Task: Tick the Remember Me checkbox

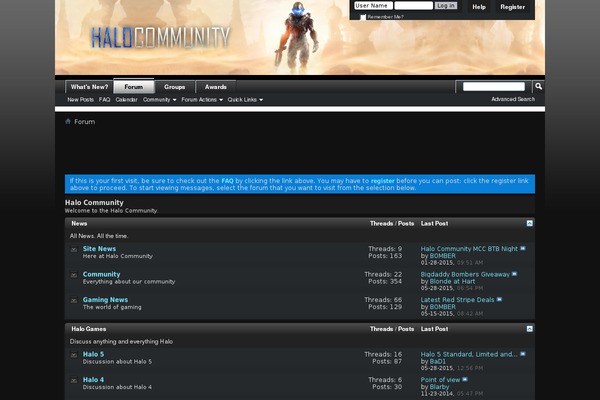Action: coord(363,17)
